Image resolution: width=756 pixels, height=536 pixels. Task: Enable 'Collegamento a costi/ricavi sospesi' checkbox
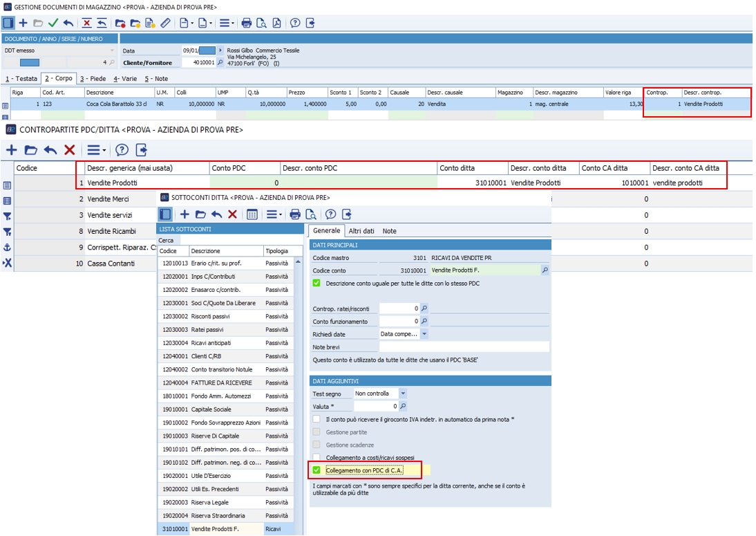(317, 458)
